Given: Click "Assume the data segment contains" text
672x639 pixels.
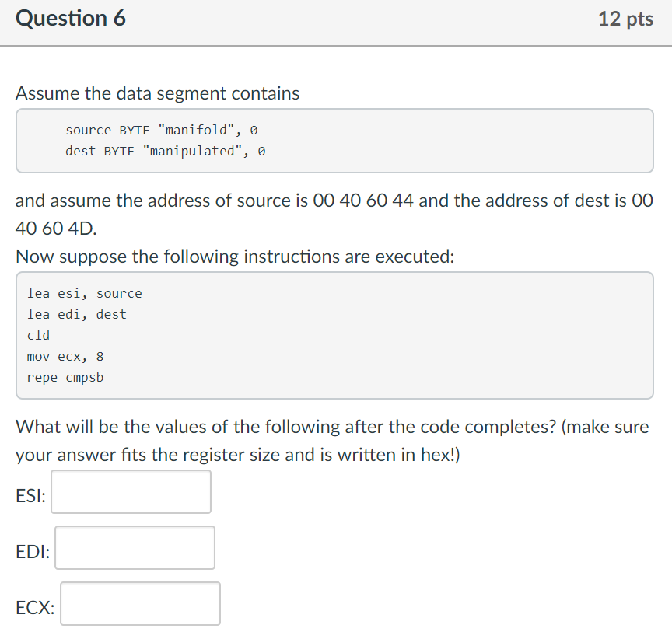Looking at the screenshot, I should coord(157,93).
